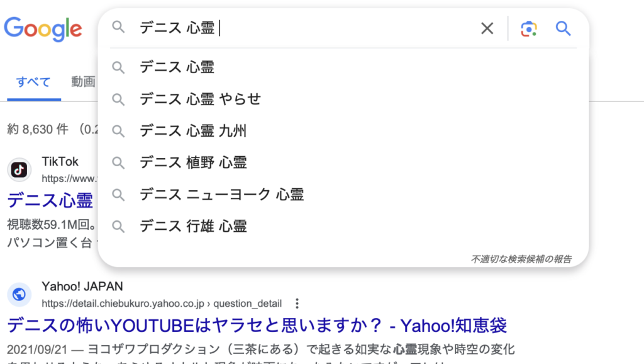Select suggestion デニス 植野 心霊

pos(193,162)
